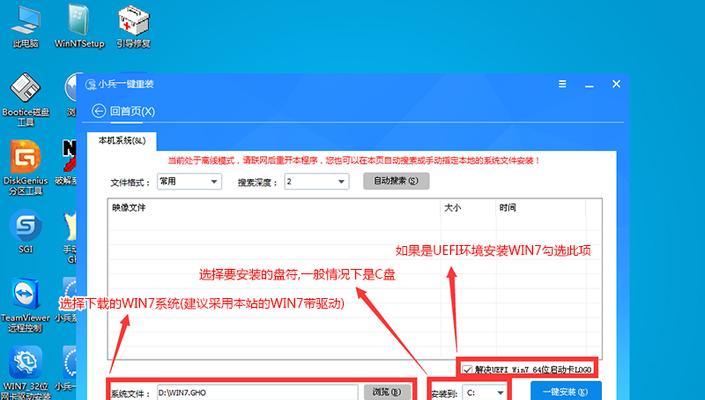The width and height of the screenshot is (705, 400).
Task: Open the 引导修复 boot repair icon
Action: coord(134,26)
